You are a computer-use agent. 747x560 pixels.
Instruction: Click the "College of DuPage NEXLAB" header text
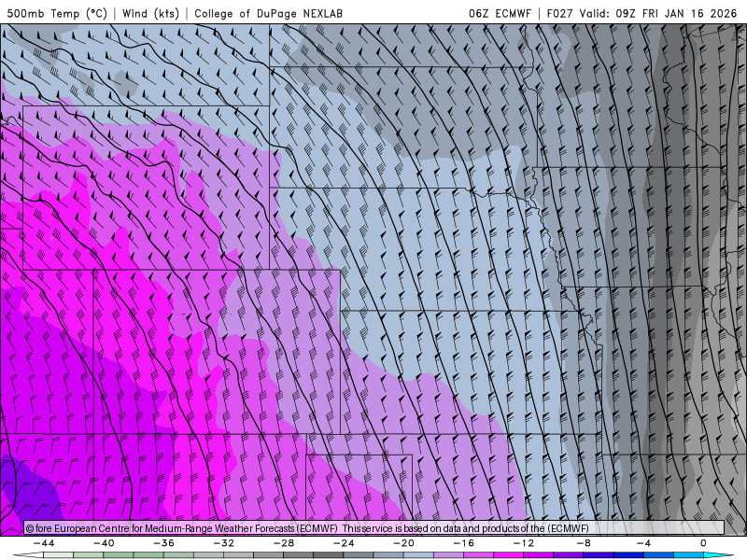pos(268,13)
